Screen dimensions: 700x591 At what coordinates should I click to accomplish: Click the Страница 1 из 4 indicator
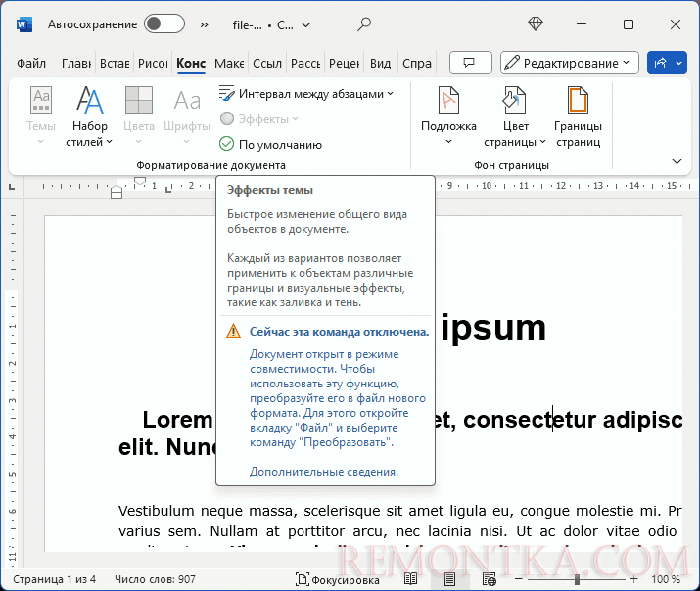pos(54,579)
